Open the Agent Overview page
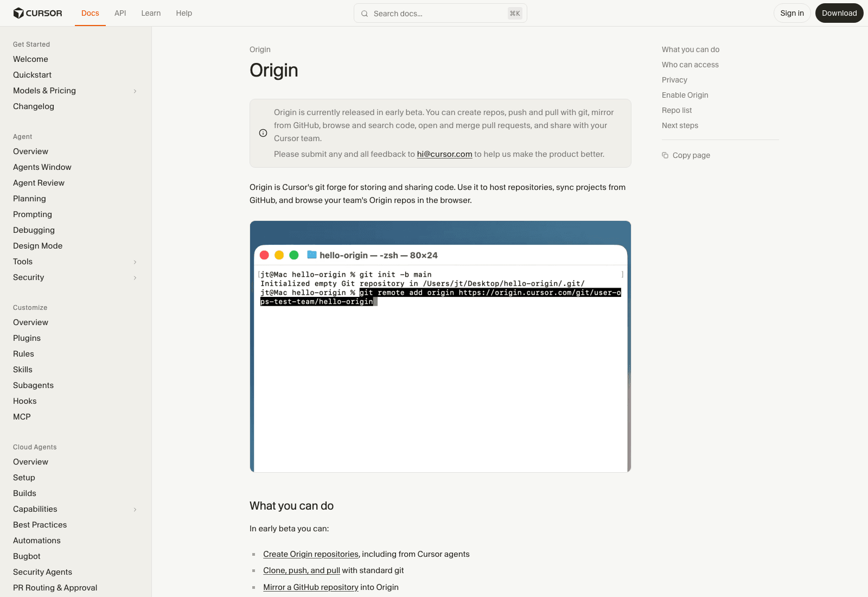This screenshot has height=597, width=868. 30,151
